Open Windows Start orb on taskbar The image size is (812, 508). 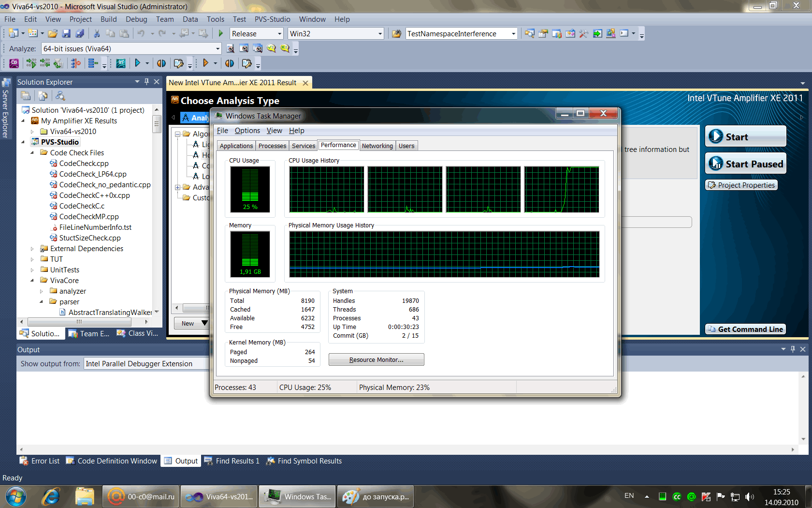click(x=16, y=497)
